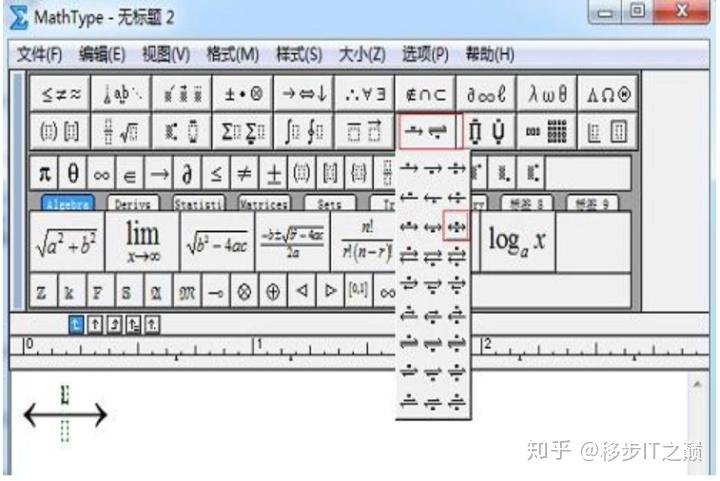The height and width of the screenshot is (481, 720).
Task: Open the set theory symbols palette (∉∩⊂)
Action: (425, 94)
